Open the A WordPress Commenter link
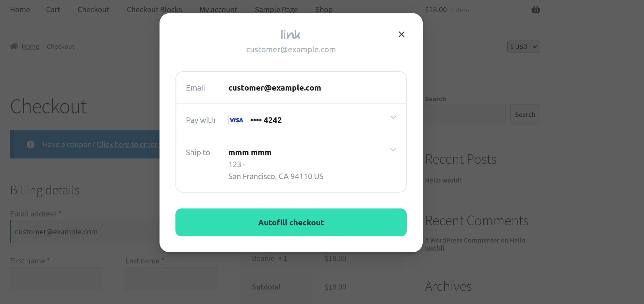The image size is (644, 304). pos(462,240)
